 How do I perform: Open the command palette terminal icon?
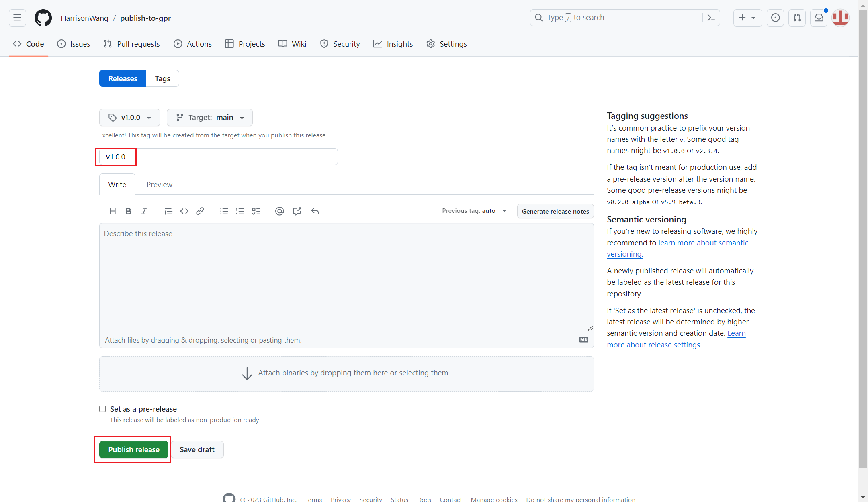tap(711, 18)
